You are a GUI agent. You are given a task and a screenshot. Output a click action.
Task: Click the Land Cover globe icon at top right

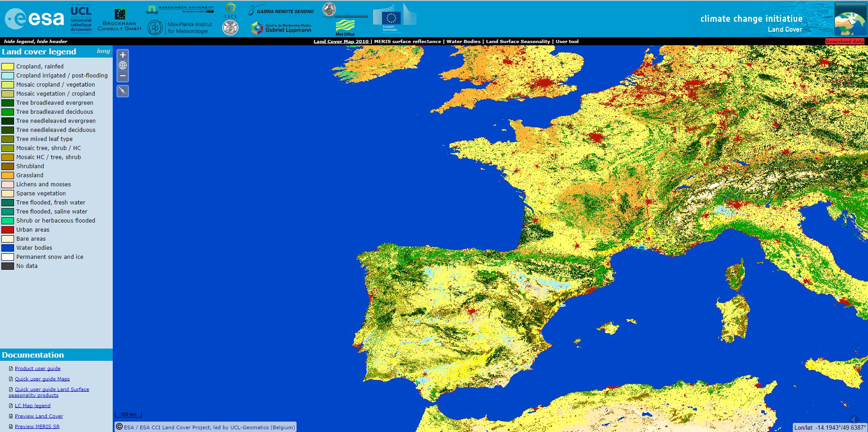[x=850, y=19]
